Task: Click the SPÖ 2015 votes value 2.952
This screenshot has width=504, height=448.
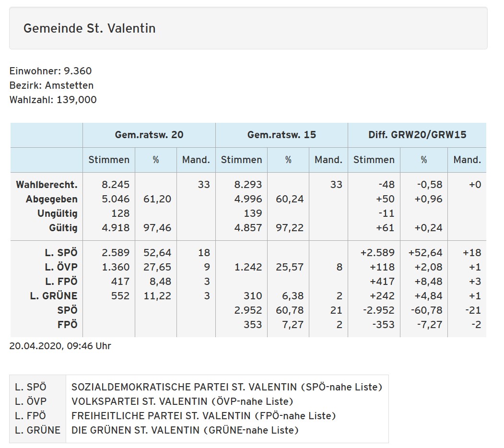Action: [x=248, y=310]
